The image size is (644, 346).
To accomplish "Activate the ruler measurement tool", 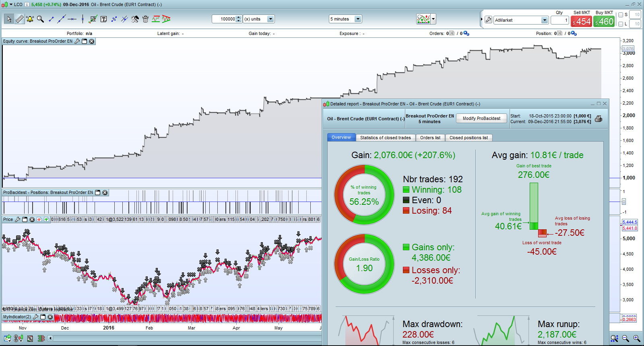I will point(19,19).
